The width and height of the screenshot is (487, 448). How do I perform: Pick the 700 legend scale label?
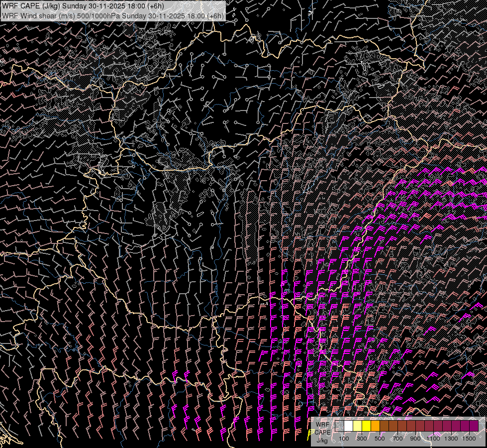[x=398, y=439]
